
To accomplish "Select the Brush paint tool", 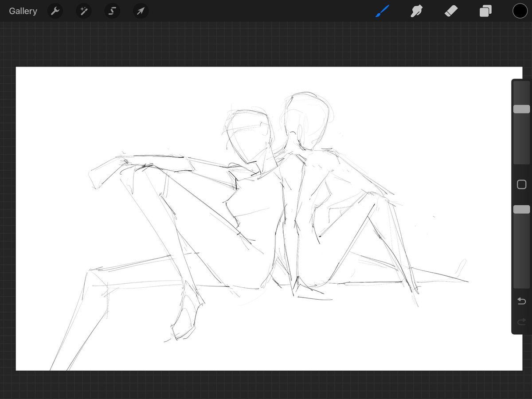I will click(x=382, y=11).
